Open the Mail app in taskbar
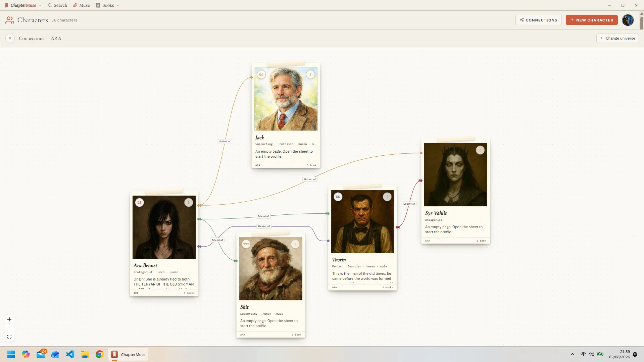644x362 pixels. pos(41,355)
